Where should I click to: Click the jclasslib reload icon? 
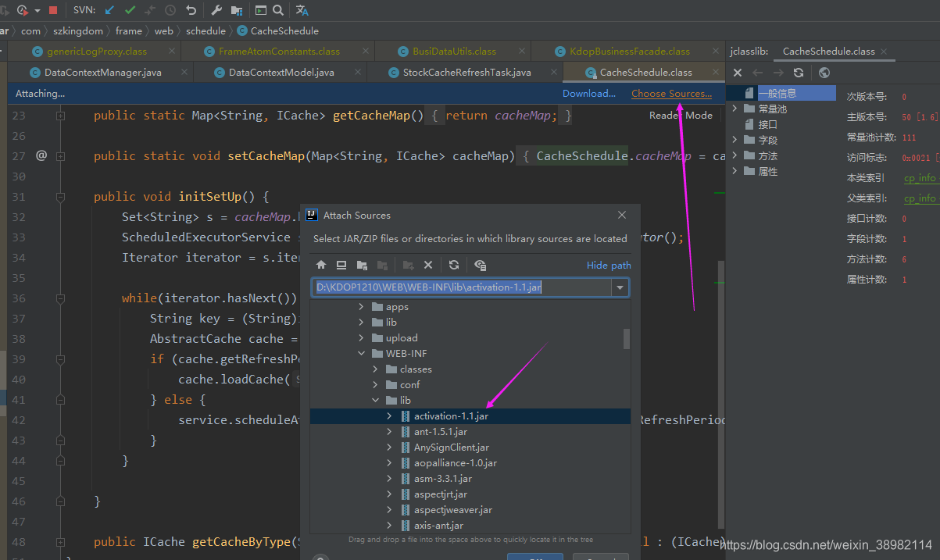pyautogui.click(x=799, y=73)
